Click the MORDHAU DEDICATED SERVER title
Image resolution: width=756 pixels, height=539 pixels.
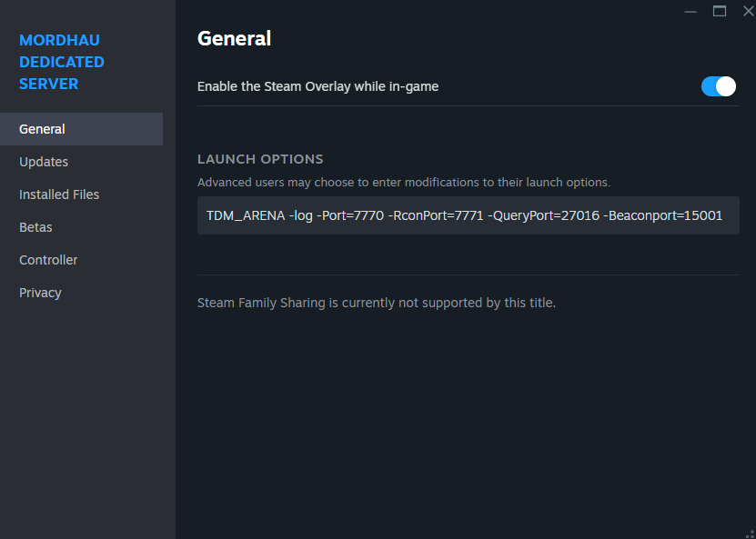[62, 62]
